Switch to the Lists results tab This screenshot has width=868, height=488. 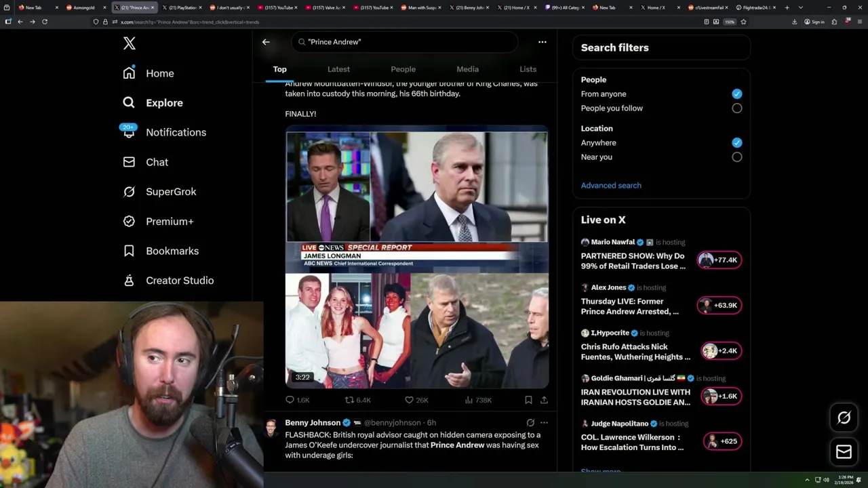coord(528,69)
